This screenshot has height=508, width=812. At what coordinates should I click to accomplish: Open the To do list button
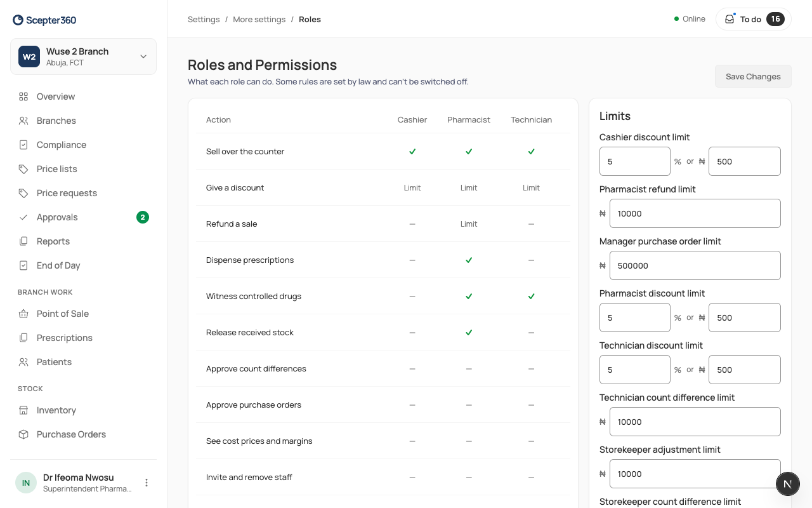[754, 19]
